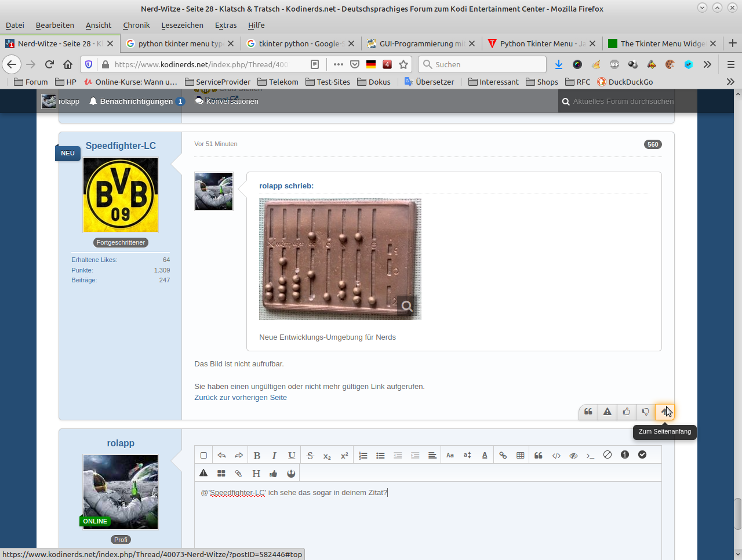This screenshot has height=560, width=742.
Task: Open a new browser tab
Action: (732, 43)
